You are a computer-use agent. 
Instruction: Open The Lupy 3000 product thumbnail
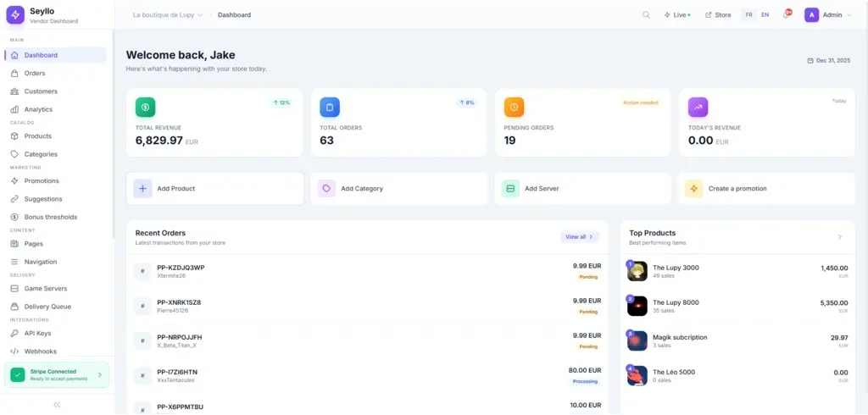click(x=637, y=271)
